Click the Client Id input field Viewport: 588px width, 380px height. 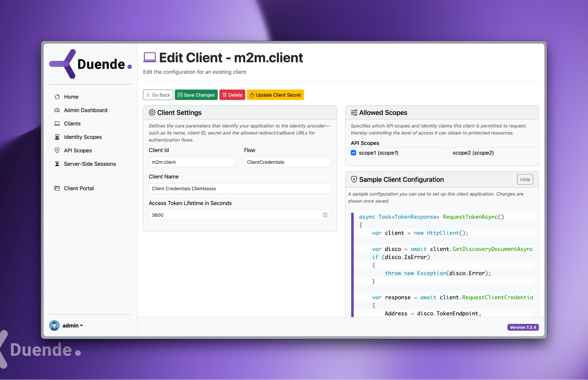(192, 162)
